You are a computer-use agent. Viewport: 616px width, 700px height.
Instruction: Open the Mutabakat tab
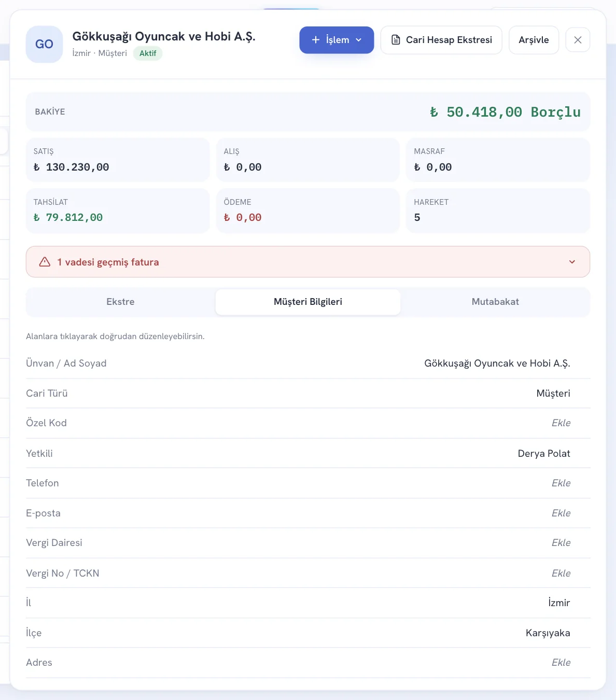(495, 302)
